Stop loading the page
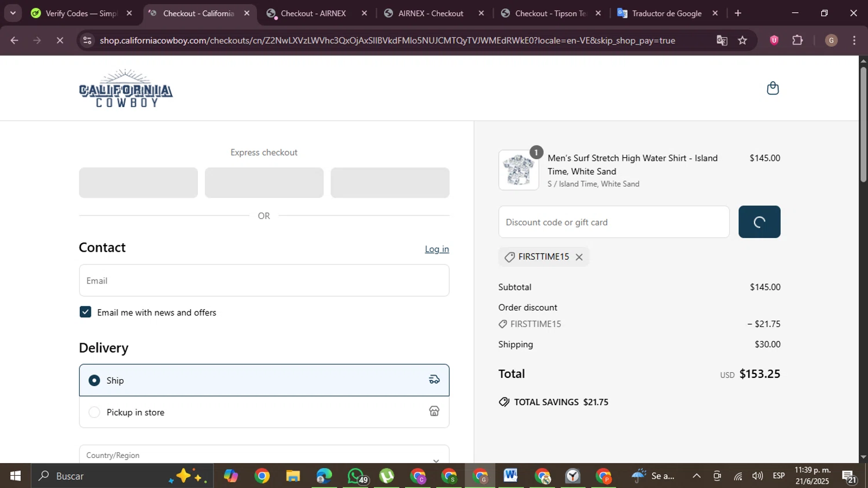The image size is (868, 488). click(x=60, y=41)
